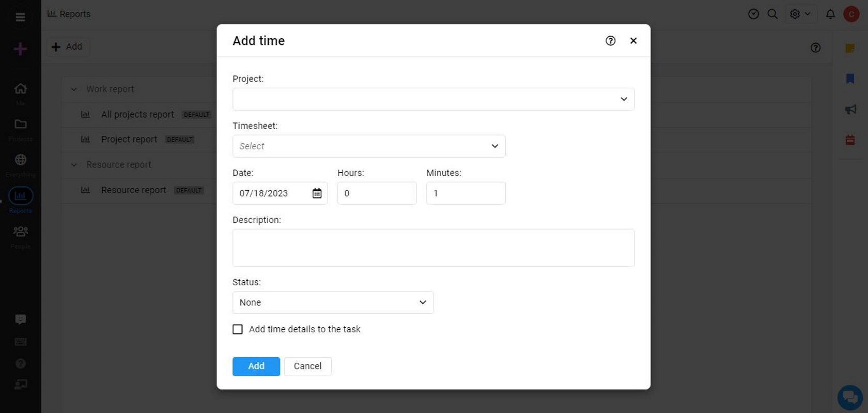Open Project report entry

129,140
